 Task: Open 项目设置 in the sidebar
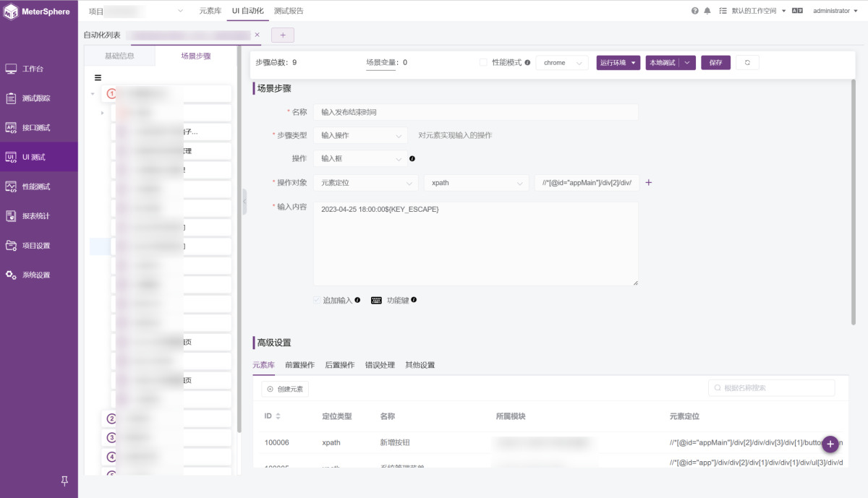(x=39, y=246)
